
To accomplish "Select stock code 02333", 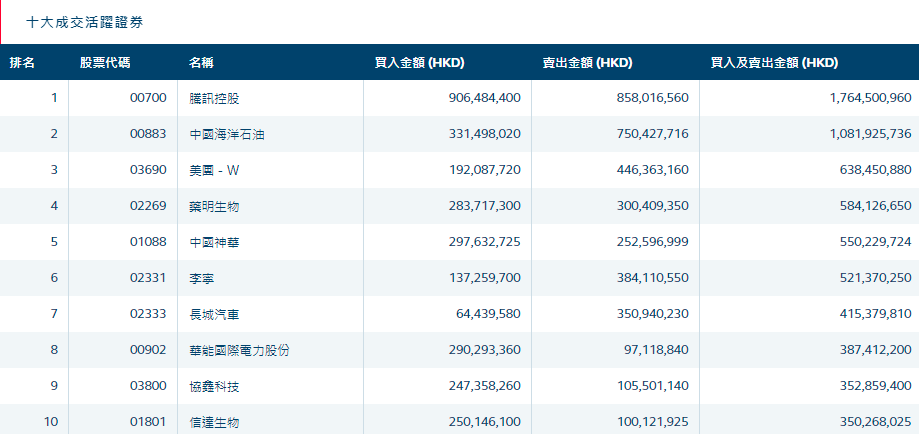I will pyautogui.click(x=148, y=314).
